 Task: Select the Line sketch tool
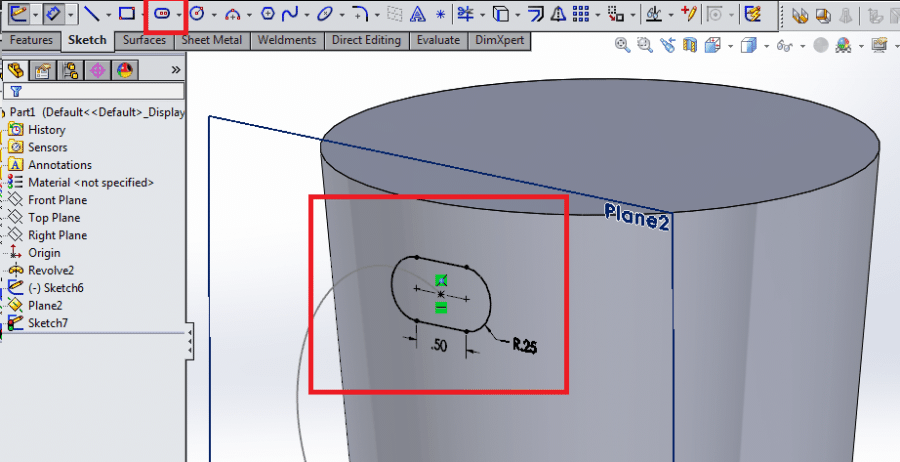click(x=91, y=13)
